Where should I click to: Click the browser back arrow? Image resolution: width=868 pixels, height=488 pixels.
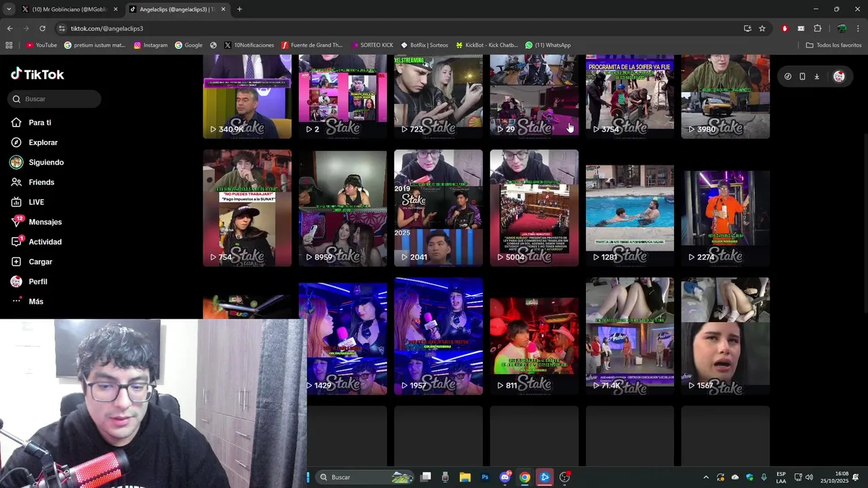pyautogui.click(x=9, y=28)
